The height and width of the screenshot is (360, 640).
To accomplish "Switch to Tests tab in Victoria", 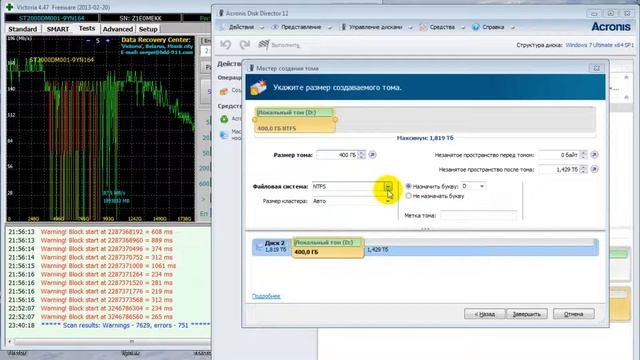I will click(87, 28).
